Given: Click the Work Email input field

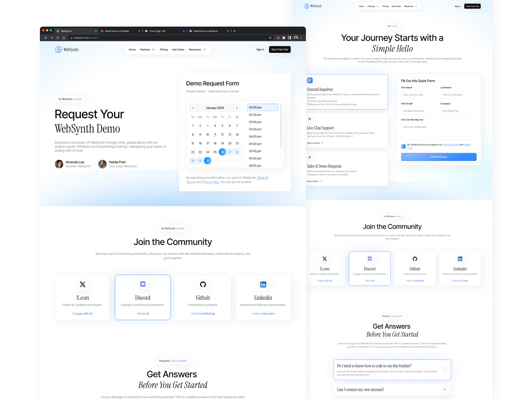Looking at the screenshot, I should tap(419, 111).
